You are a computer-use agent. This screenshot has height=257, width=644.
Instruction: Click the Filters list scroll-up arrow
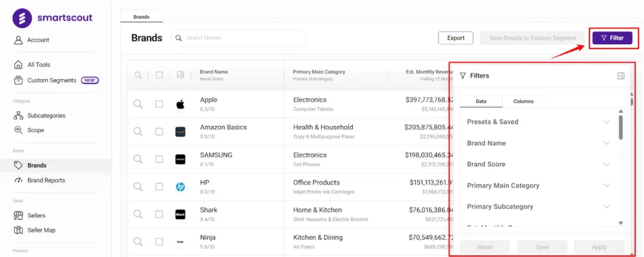point(621,111)
